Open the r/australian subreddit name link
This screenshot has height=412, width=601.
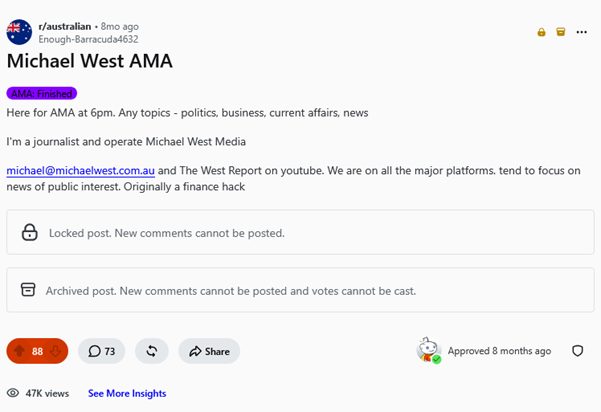point(65,26)
